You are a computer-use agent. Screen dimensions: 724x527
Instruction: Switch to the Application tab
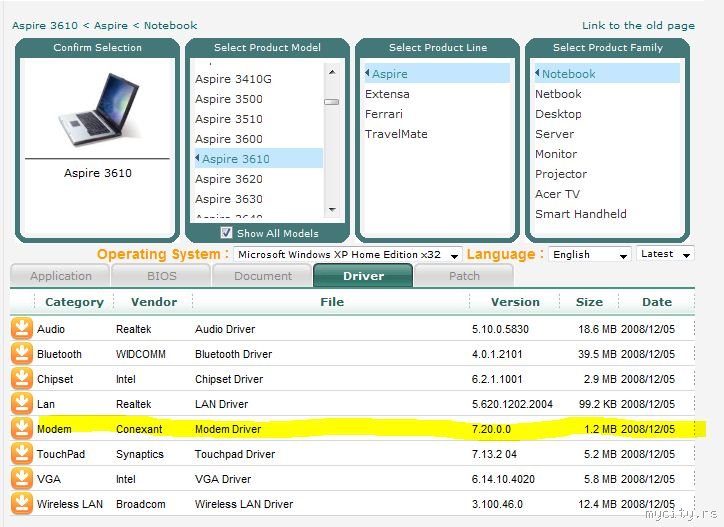tap(60, 276)
